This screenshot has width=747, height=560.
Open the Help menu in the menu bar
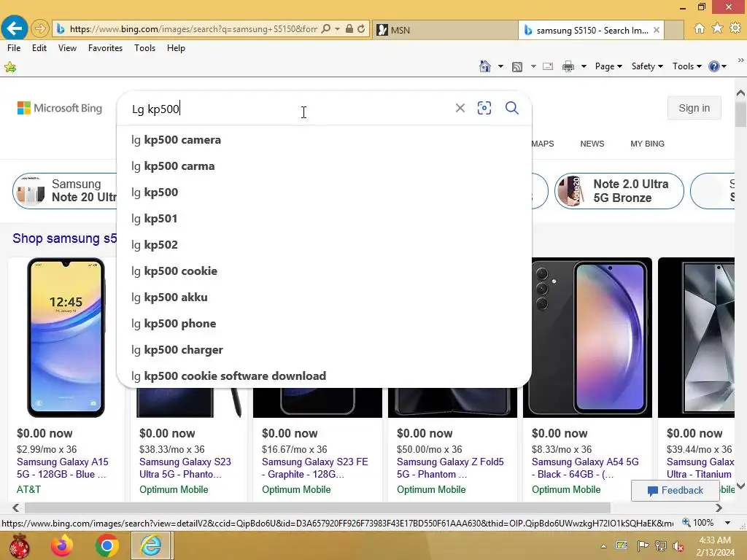[x=176, y=48]
